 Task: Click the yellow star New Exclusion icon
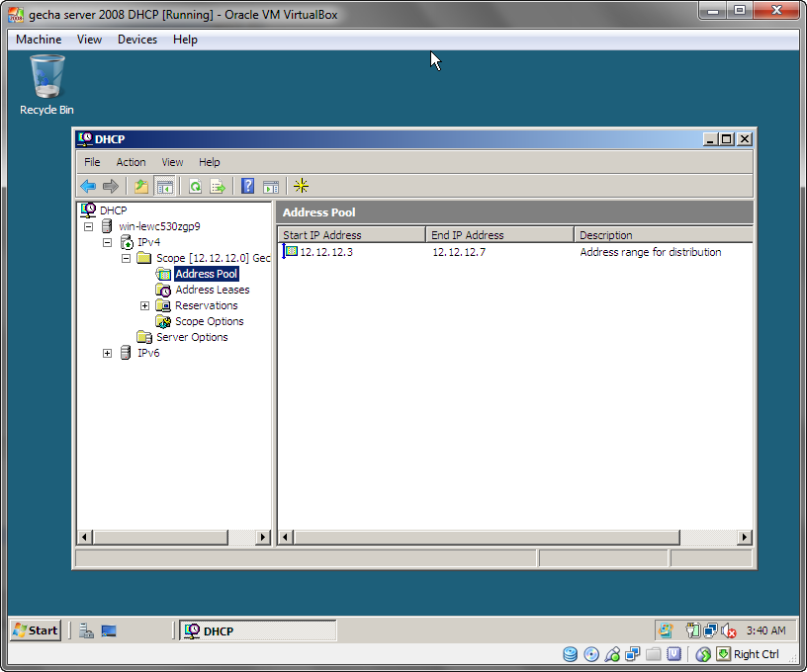tap(301, 186)
